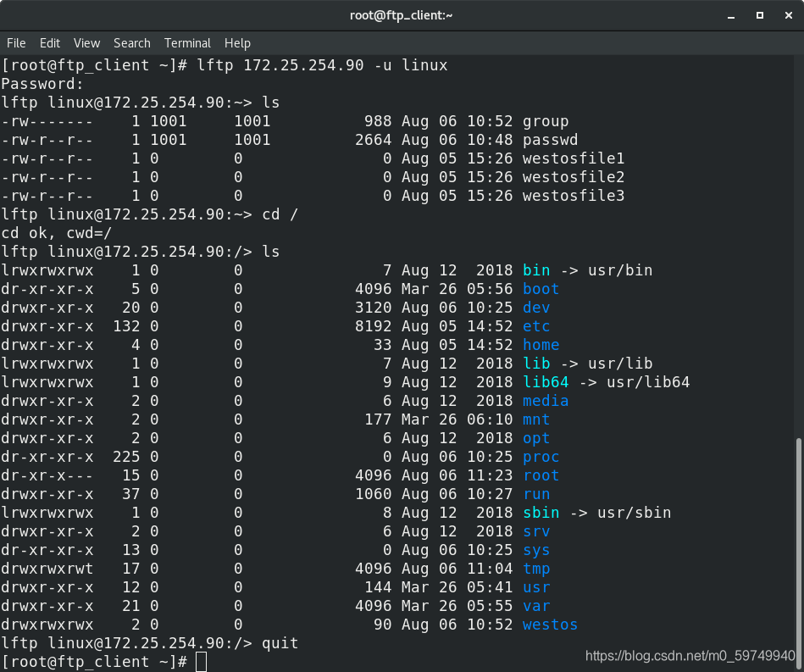Open the Search menu

[132, 43]
